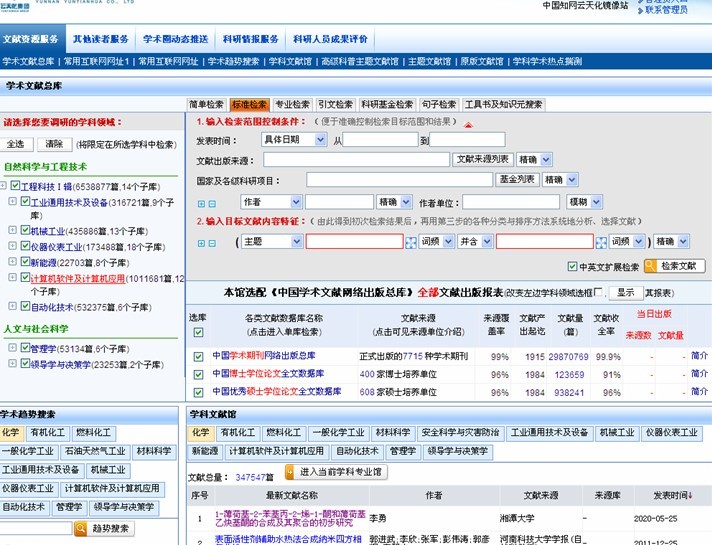Click expand icon after first 主题 keyword field

click(410, 242)
